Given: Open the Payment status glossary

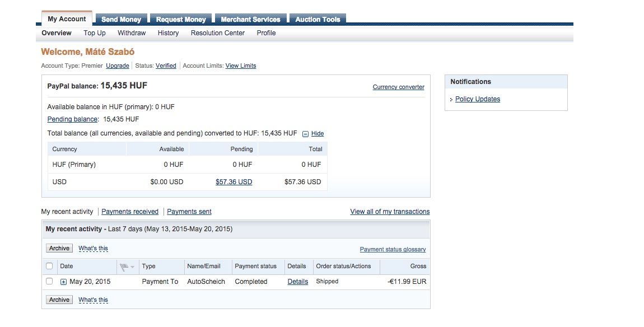Looking at the screenshot, I should (393, 249).
